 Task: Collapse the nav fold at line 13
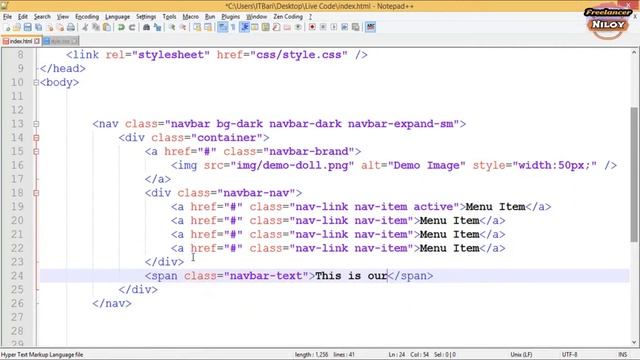coord(36,124)
